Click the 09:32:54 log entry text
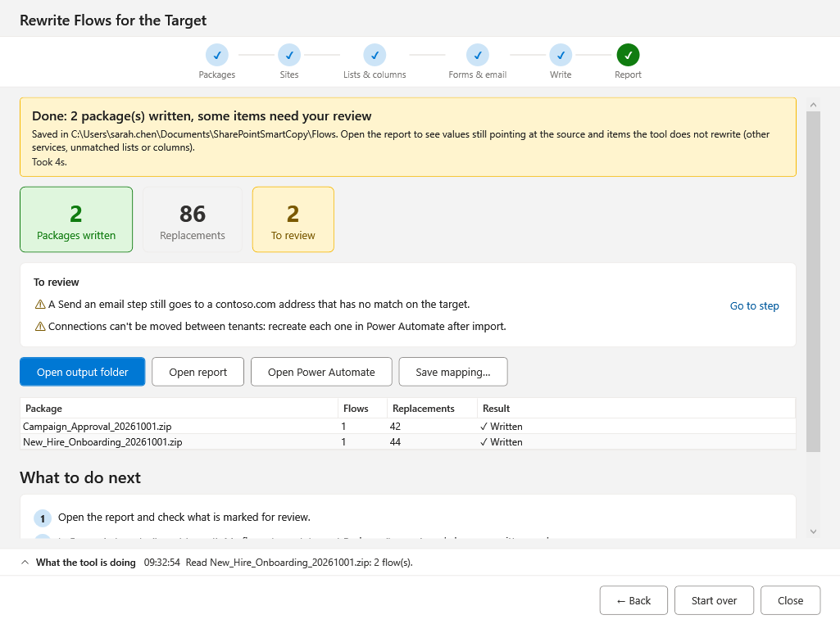 tap(278, 563)
